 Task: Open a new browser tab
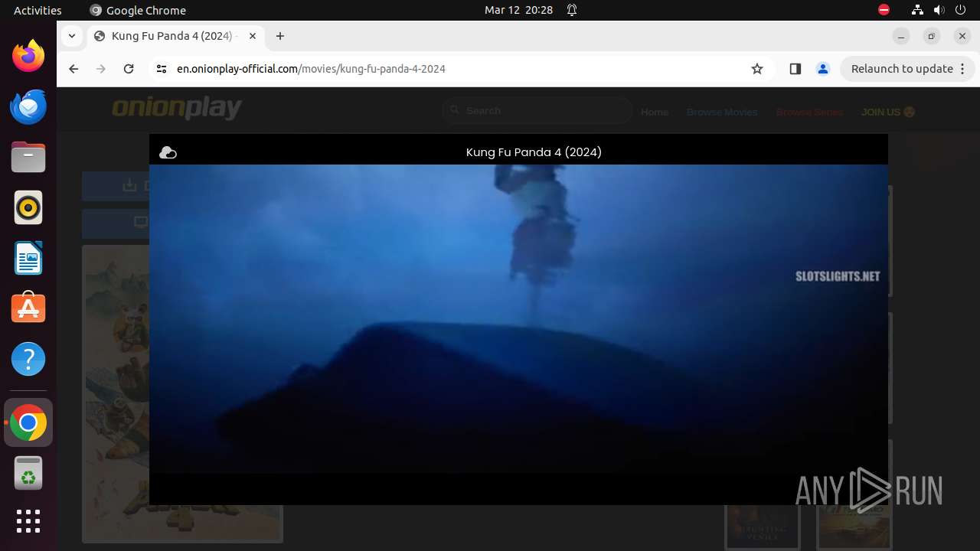[280, 36]
